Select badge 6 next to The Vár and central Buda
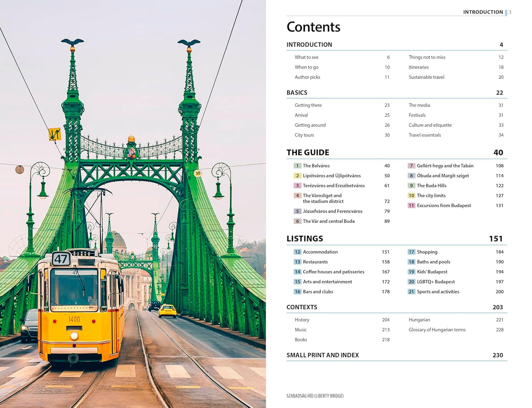This screenshot has height=408, width=532. [x=297, y=221]
